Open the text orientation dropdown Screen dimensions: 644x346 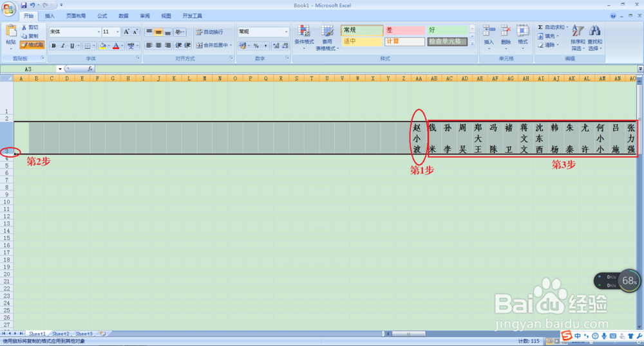click(x=180, y=32)
